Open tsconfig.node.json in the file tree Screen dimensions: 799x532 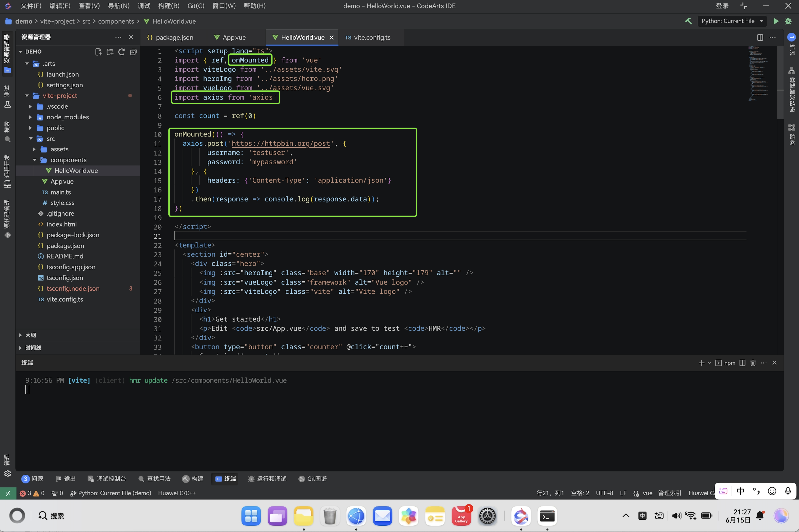tap(73, 288)
